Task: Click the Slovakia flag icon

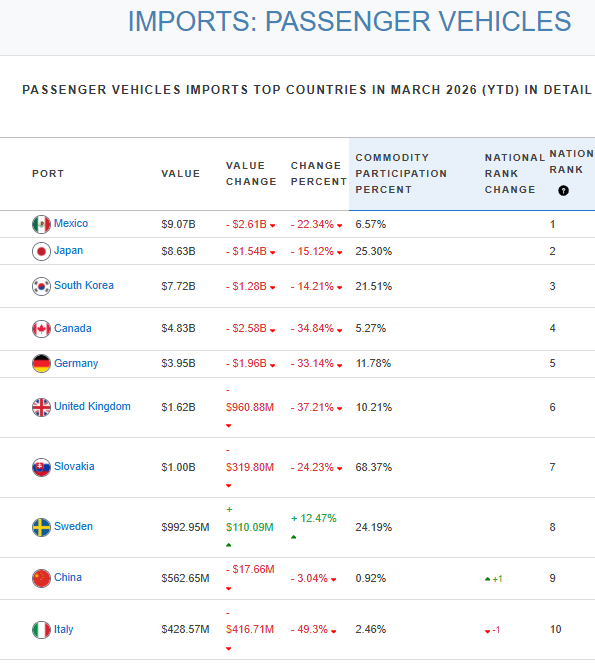Action: (41, 467)
